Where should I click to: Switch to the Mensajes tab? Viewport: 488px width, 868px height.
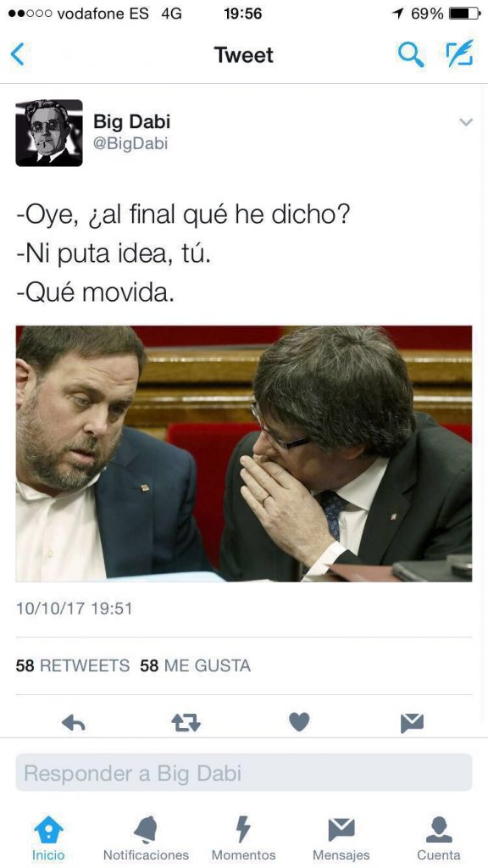[x=341, y=838]
